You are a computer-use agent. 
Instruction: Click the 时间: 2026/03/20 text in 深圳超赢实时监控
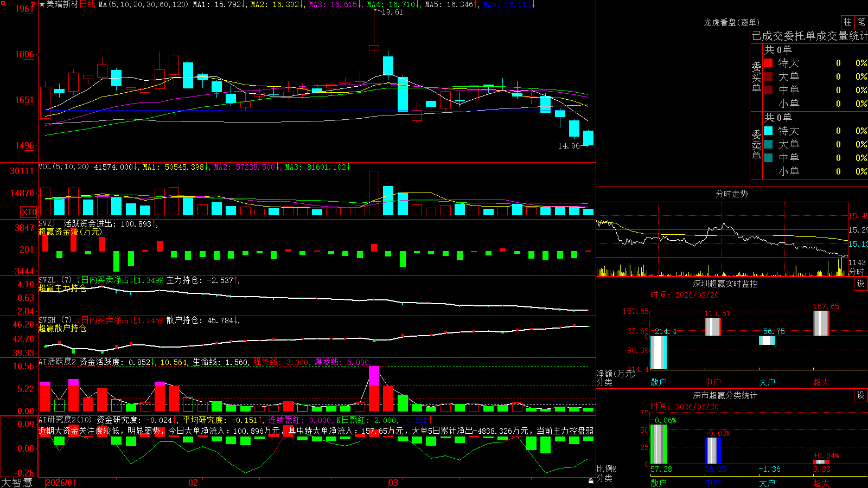(685, 295)
